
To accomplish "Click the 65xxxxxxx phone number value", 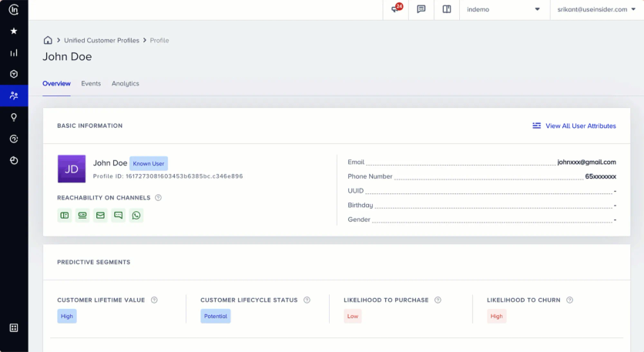I will tap(600, 176).
